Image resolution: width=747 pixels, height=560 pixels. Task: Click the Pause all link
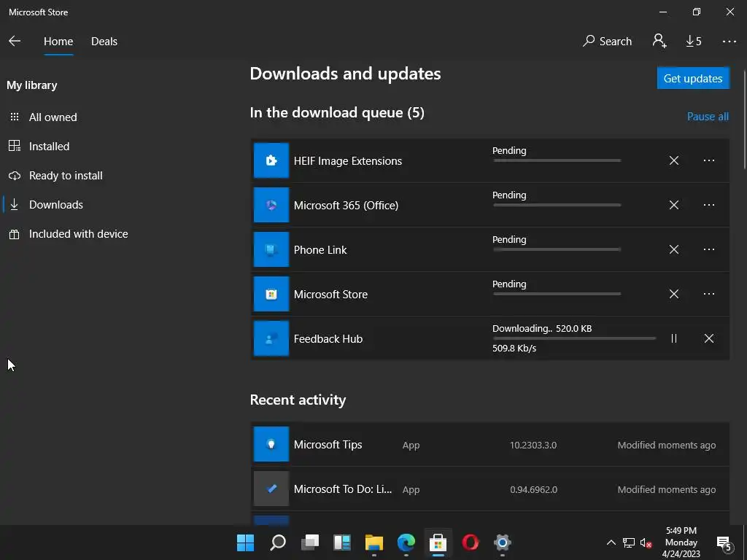point(708,117)
